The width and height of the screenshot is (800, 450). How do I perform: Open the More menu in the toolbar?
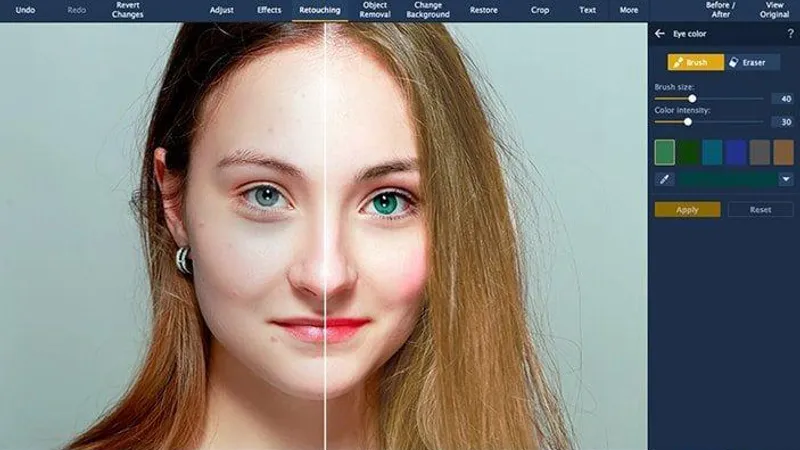point(629,10)
